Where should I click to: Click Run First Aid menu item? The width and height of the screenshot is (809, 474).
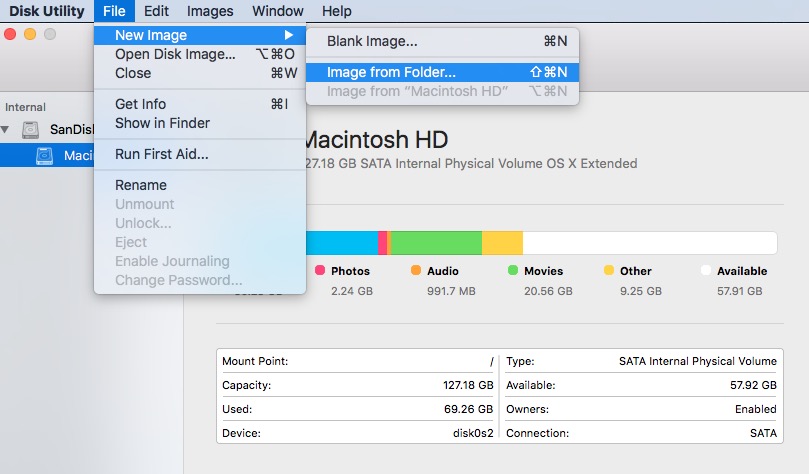(x=161, y=154)
